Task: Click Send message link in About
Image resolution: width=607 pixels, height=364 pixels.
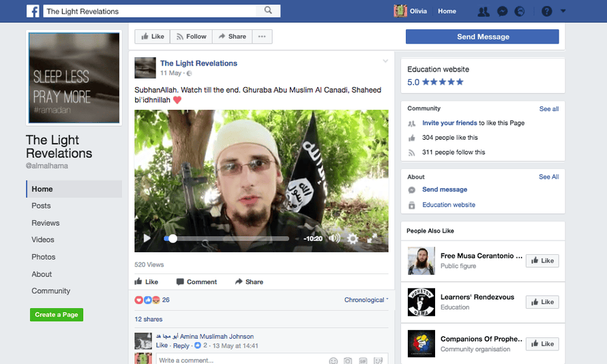Action: [x=445, y=189]
